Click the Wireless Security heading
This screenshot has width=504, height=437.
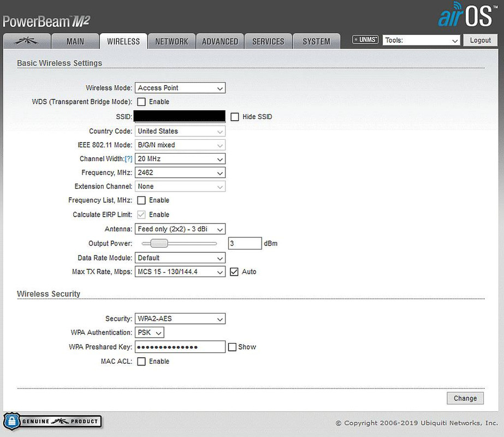coord(49,294)
